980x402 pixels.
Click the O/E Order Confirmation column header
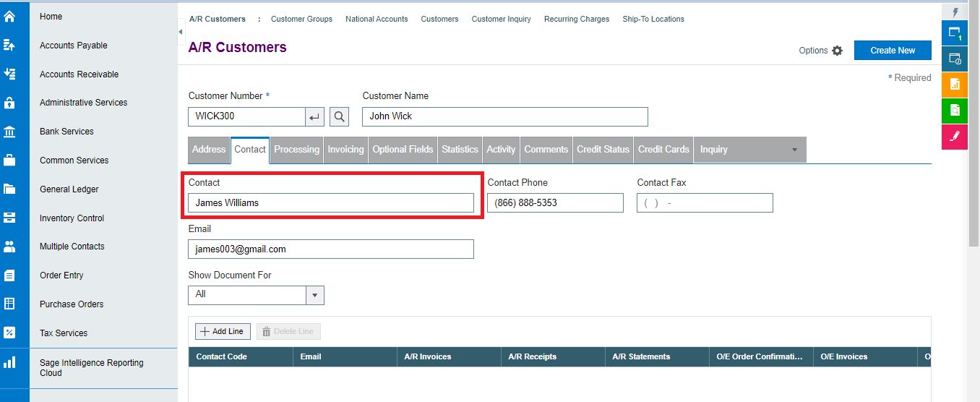click(x=761, y=356)
